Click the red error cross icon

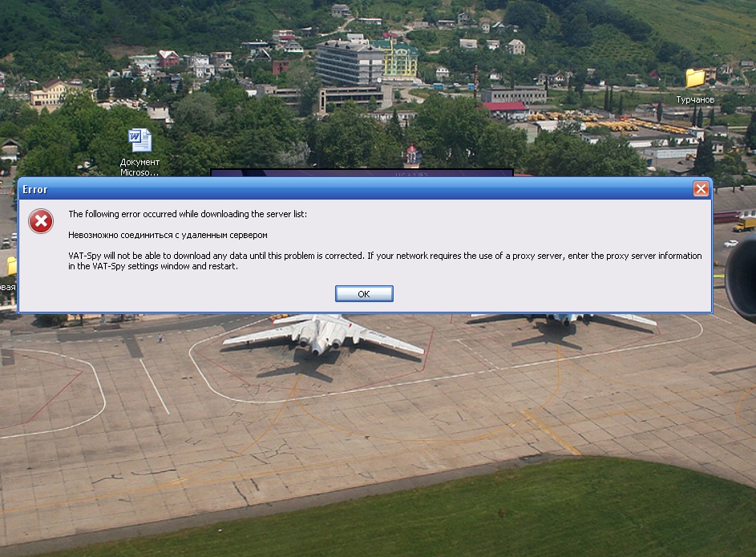(41, 221)
